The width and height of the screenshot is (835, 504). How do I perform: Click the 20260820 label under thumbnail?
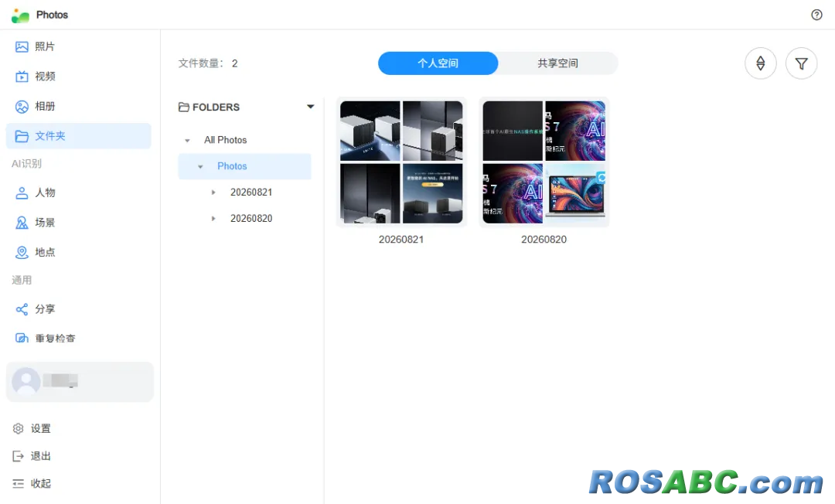pyautogui.click(x=544, y=240)
